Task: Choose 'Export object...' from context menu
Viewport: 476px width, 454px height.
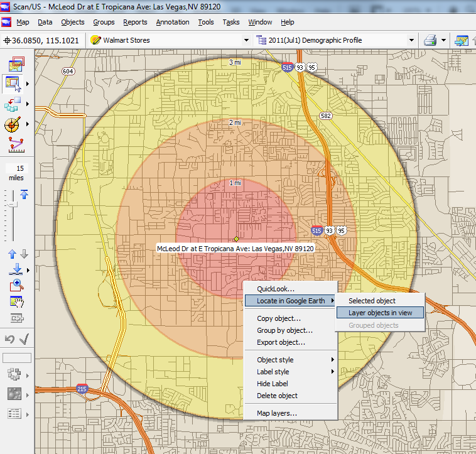Action: click(281, 342)
